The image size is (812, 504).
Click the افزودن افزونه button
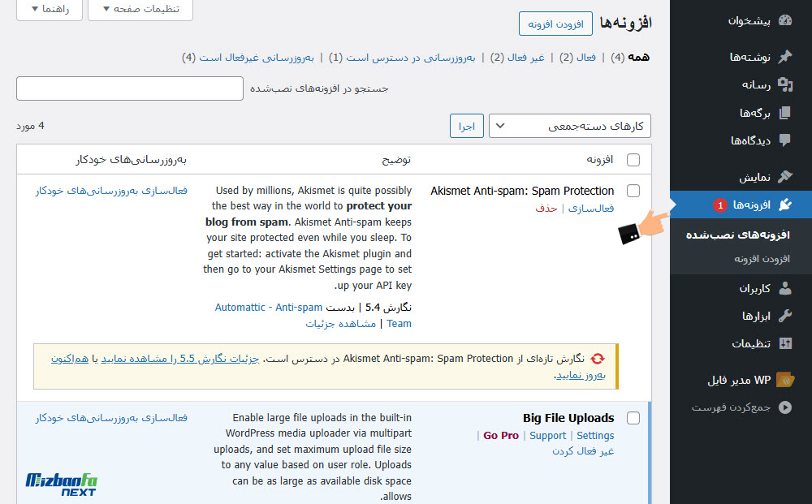pyautogui.click(x=555, y=24)
